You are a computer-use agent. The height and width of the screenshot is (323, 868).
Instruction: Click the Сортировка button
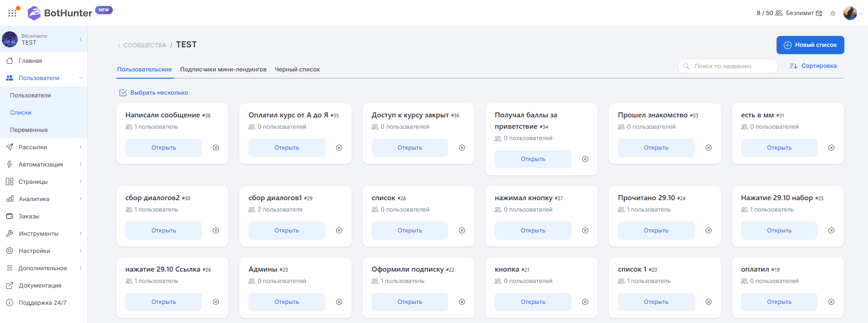coord(813,66)
